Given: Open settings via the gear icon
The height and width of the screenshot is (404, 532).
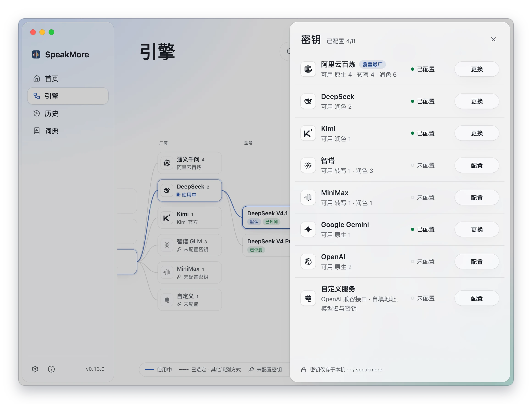Looking at the screenshot, I should click(x=35, y=369).
